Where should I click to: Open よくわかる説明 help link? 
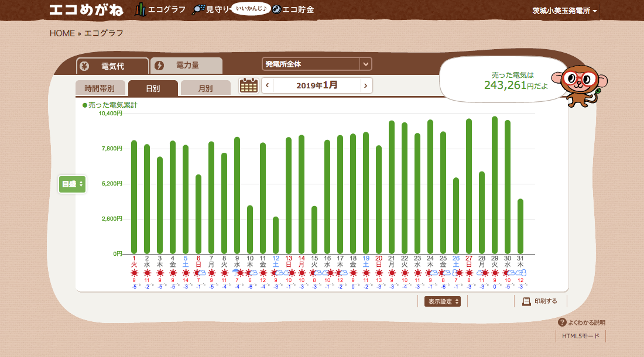point(582,322)
